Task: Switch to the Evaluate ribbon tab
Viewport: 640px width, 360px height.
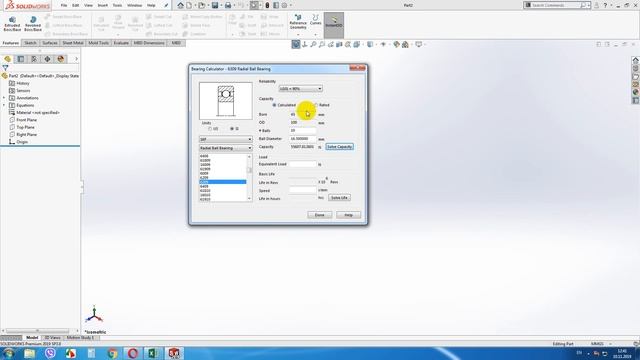Action: [121, 43]
